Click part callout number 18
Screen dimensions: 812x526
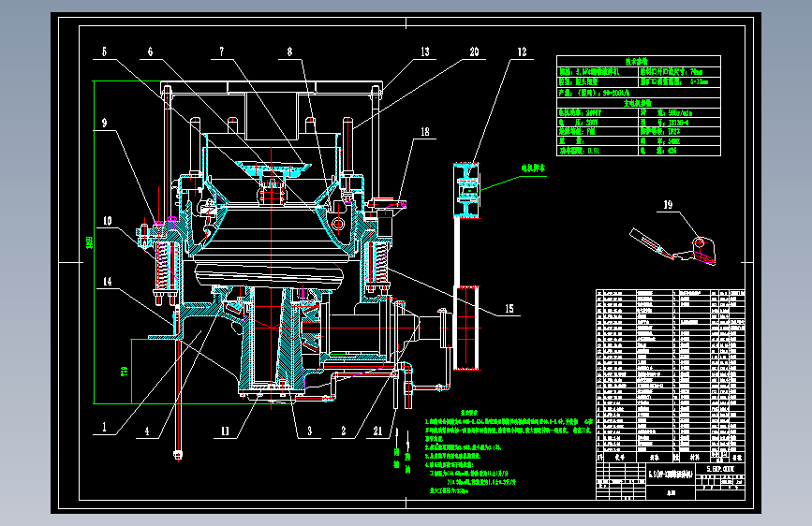(425, 132)
